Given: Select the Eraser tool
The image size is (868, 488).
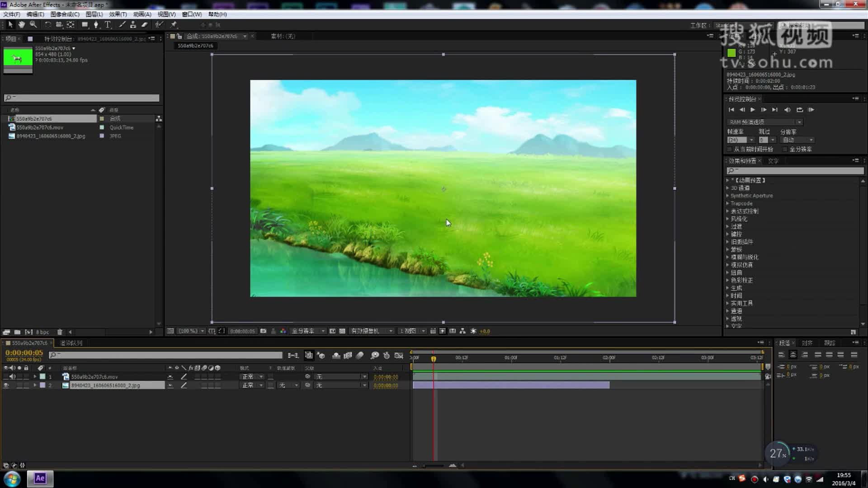Looking at the screenshot, I should tap(145, 24).
